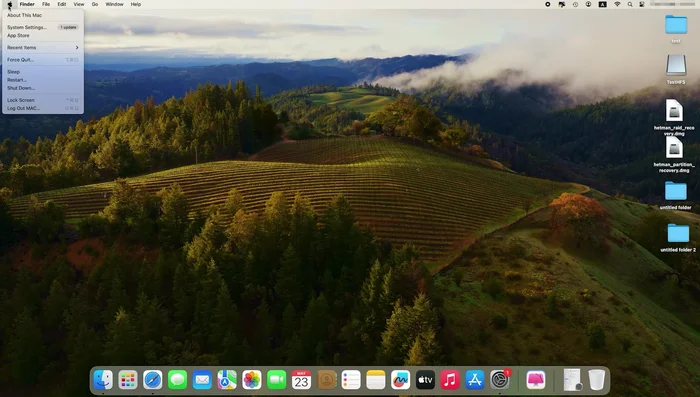Open Mail app in the Dock
This screenshot has height=397, width=700.
[x=202, y=380]
